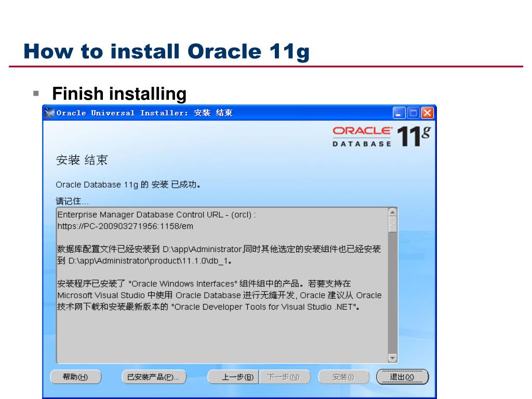
Task: Click the scrollbar down arrow in the message box
Action: pyautogui.click(x=393, y=358)
